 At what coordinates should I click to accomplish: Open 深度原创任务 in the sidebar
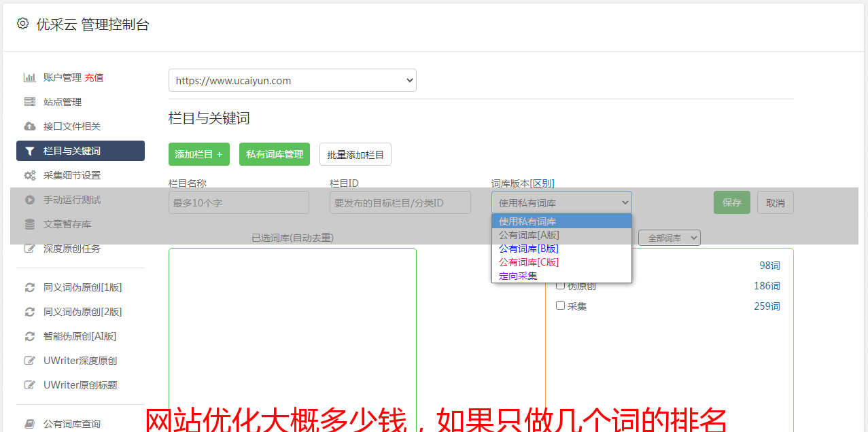(x=72, y=249)
